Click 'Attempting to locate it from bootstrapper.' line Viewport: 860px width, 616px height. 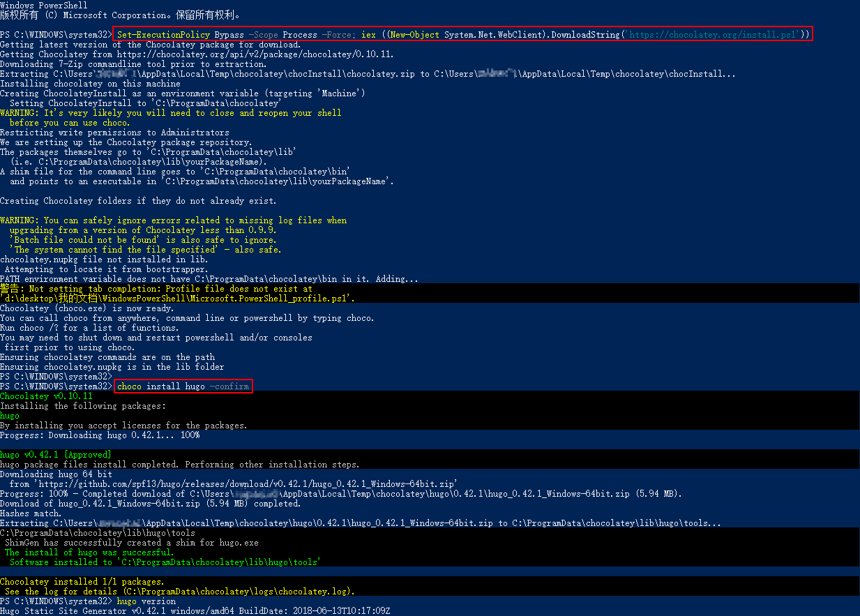click(106, 269)
